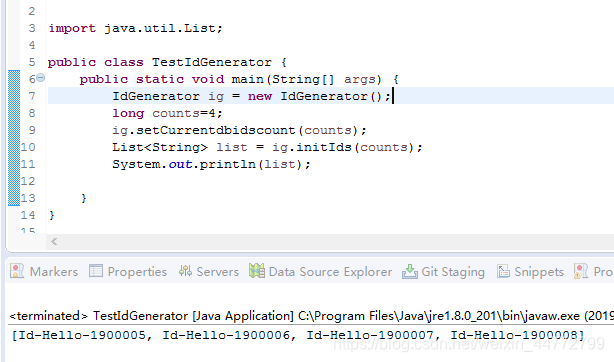Click the import java.util.List line
This screenshot has width=614, height=362.
click(135, 28)
